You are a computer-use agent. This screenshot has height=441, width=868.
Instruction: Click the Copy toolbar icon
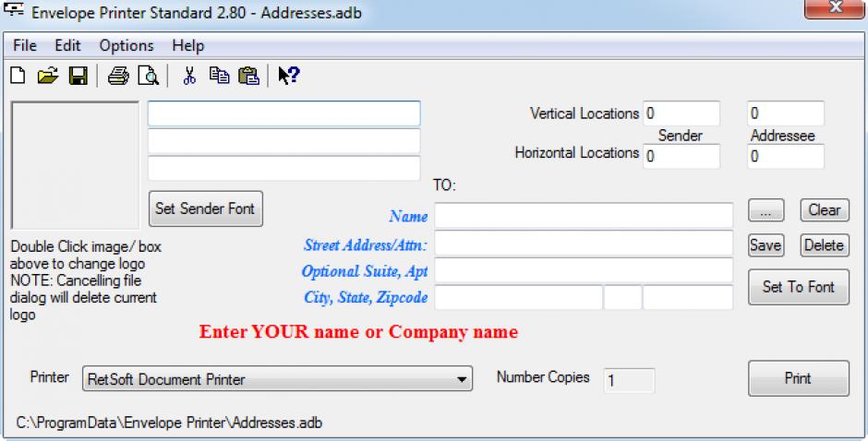click(x=219, y=76)
